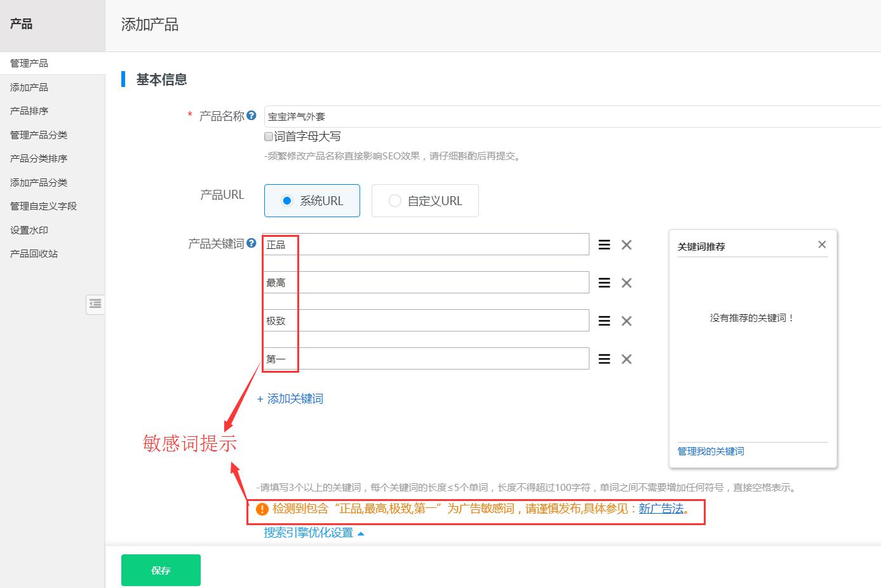Collapse the 搜索引擎优化设置 section

314,533
